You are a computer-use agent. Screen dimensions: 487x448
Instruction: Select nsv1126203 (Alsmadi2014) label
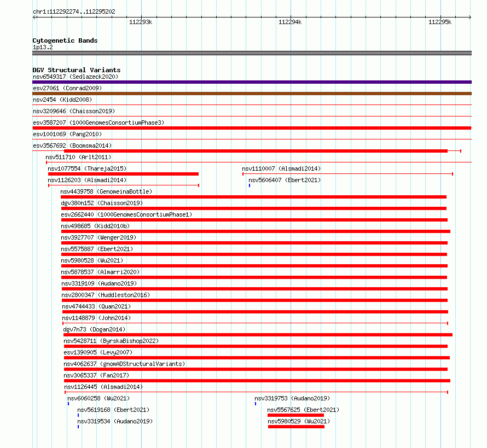87,180
